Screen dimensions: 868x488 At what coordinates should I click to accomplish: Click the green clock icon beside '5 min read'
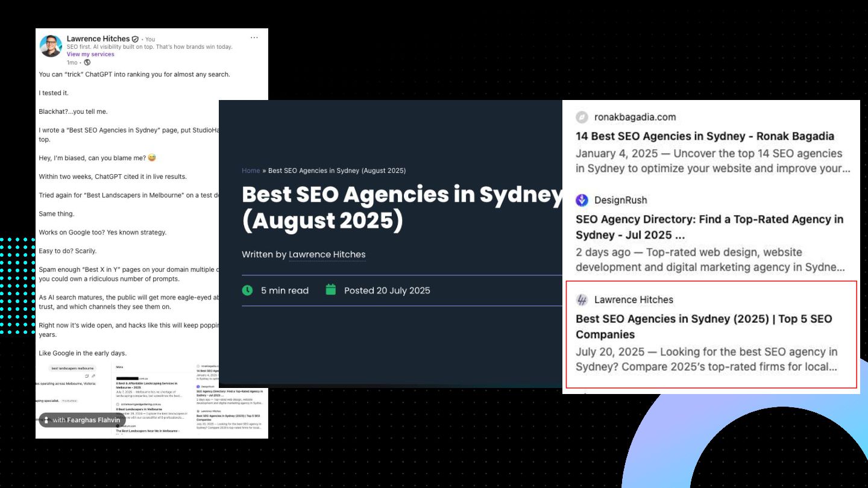[x=247, y=290]
